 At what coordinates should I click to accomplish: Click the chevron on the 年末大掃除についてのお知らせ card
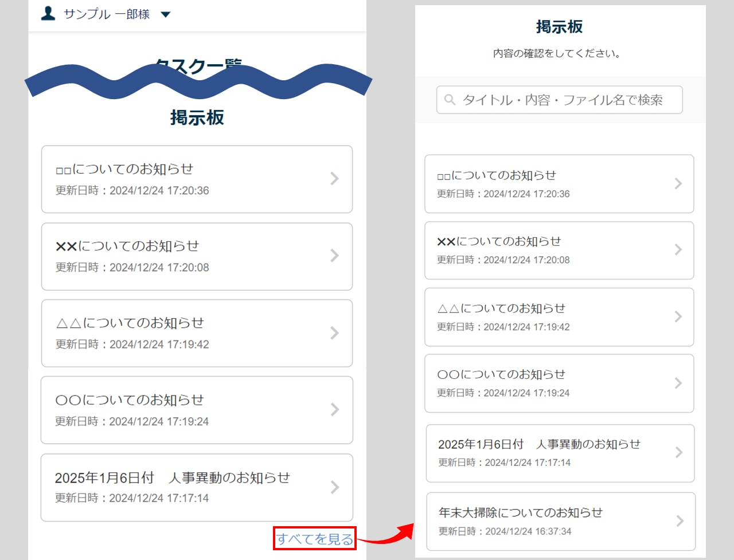pos(680,521)
